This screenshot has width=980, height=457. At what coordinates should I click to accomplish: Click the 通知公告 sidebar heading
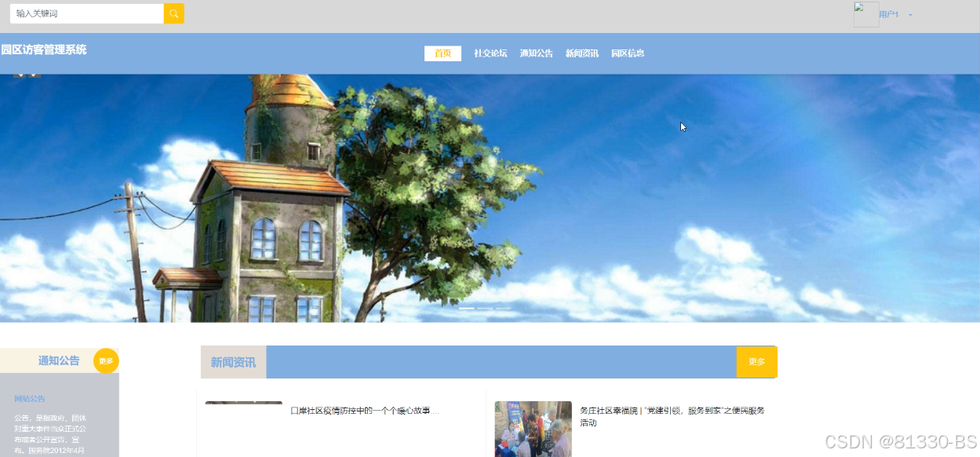(x=59, y=361)
